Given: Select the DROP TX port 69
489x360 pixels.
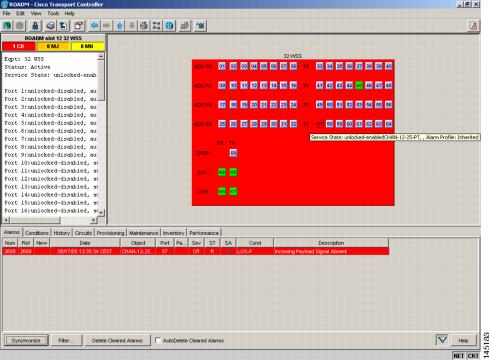Looking at the screenshot, I should (233, 153).
